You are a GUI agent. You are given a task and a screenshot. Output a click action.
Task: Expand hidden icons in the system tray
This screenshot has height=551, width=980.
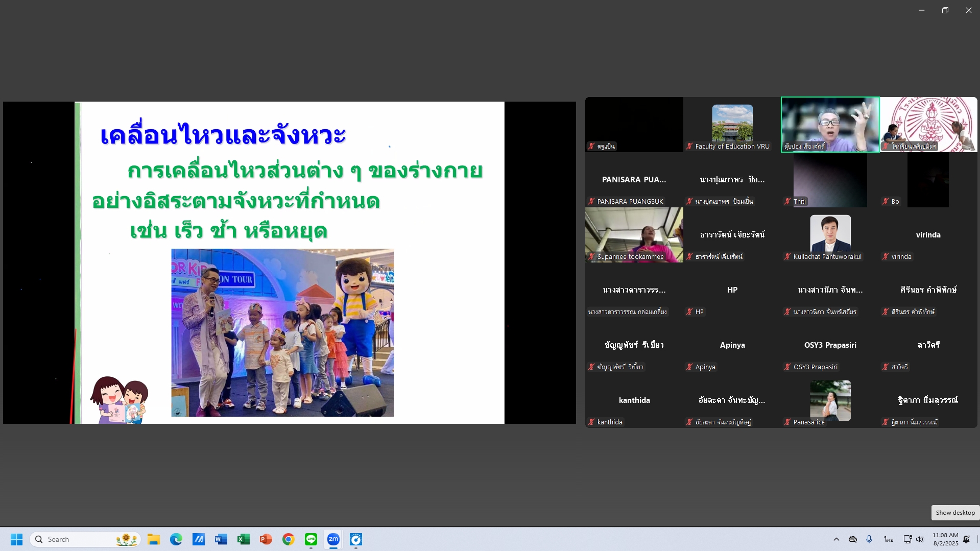[x=836, y=539]
